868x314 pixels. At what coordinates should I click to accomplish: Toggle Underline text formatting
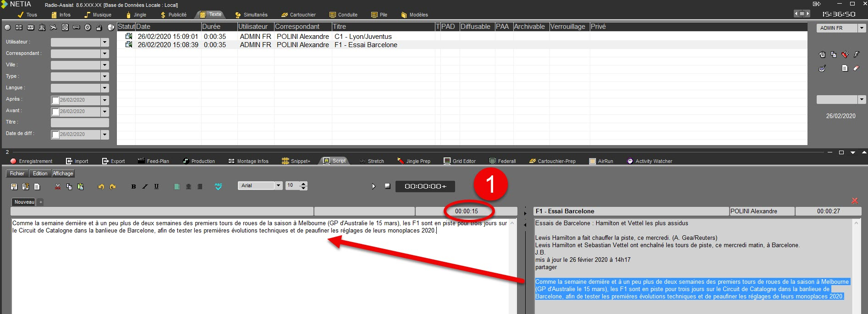tap(156, 186)
